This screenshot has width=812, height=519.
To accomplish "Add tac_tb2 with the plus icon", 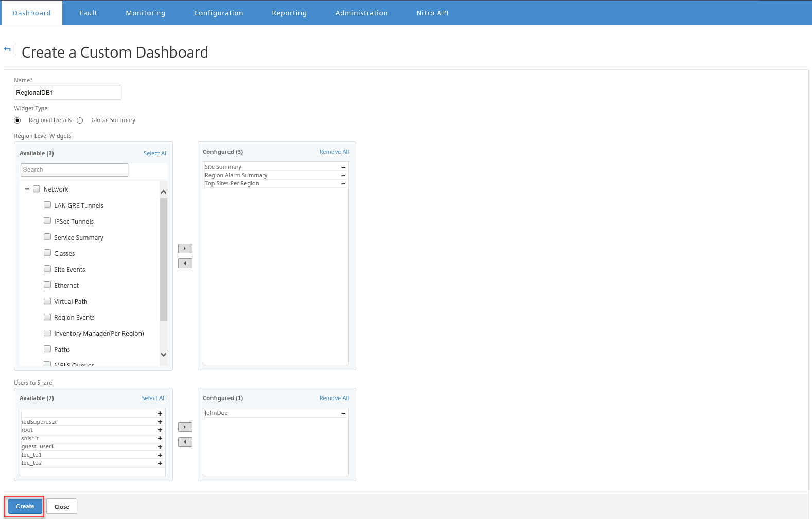I will (x=160, y=463).
